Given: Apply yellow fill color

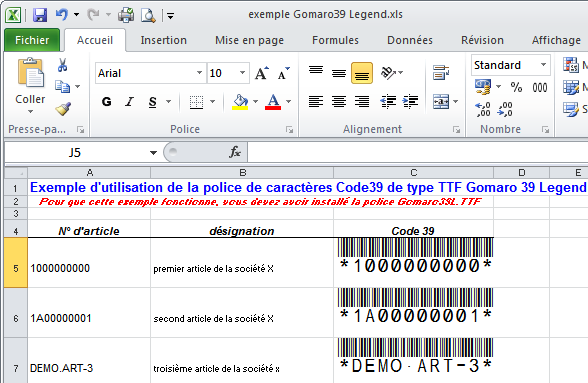Looking at the screenshot, I should point(240,102).
